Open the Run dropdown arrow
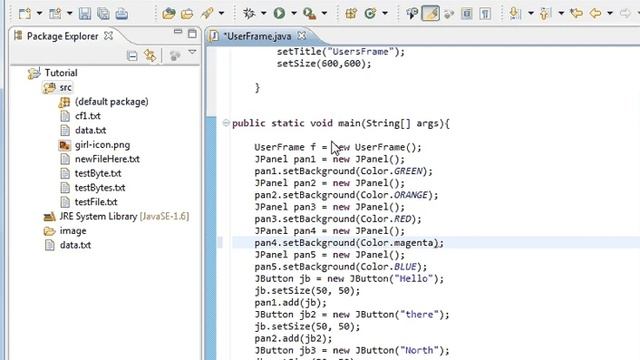 click(294, 13)
